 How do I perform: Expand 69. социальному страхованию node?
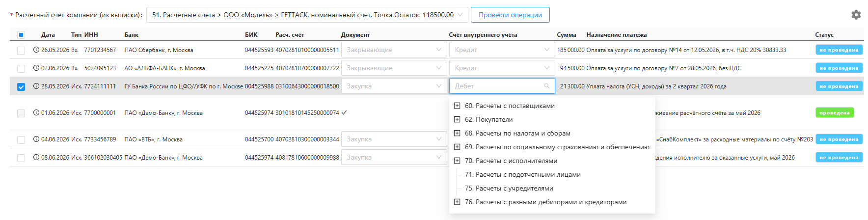tap(457, 147)
